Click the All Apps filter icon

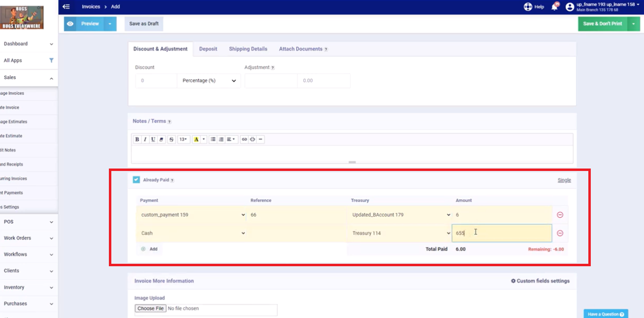(x=51, y=61)
